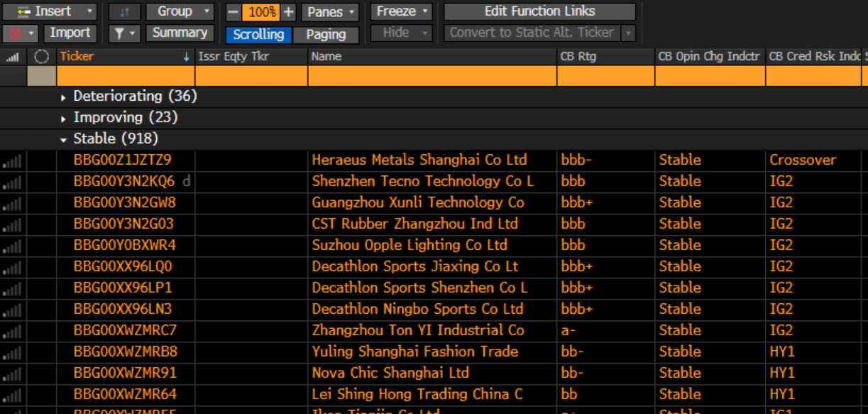
Task: Click signal bars column header icon
Action: (x=12, y=57)
